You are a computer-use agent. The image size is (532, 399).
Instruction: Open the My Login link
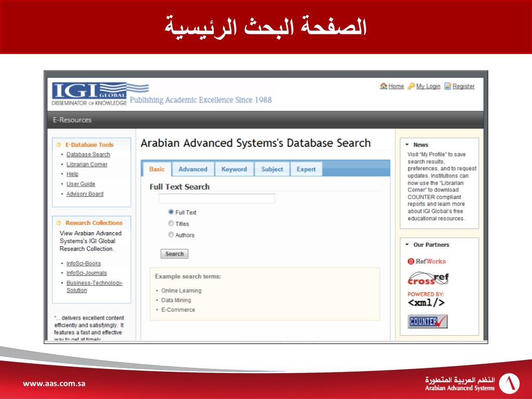pos(428,86)
